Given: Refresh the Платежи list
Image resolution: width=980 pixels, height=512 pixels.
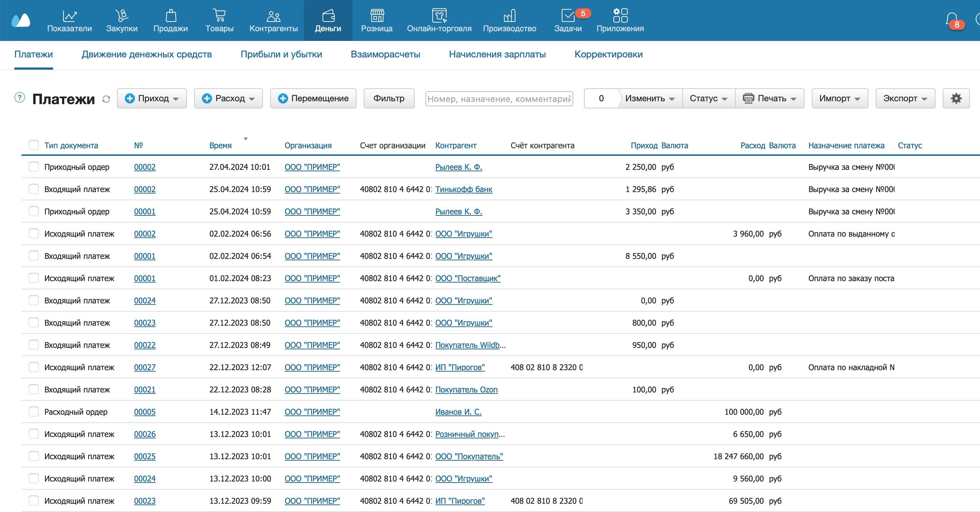Looking at the screenshot, I should point(106,99).
